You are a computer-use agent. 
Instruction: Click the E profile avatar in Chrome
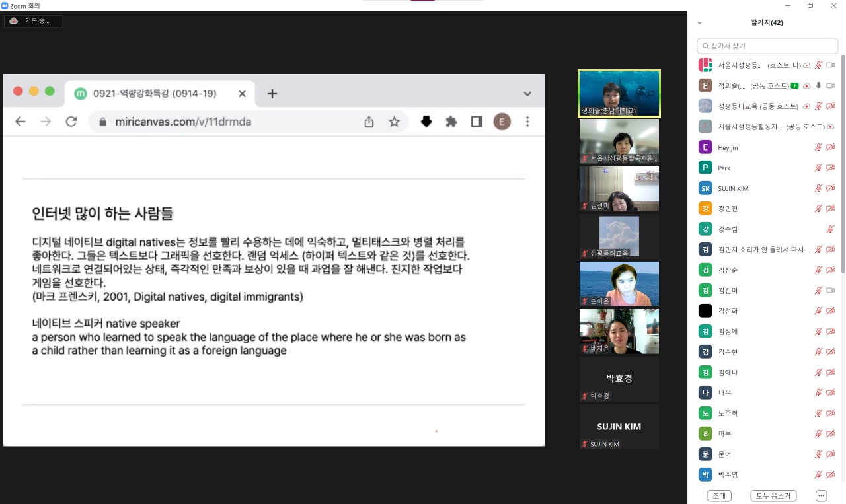(502, 122)
